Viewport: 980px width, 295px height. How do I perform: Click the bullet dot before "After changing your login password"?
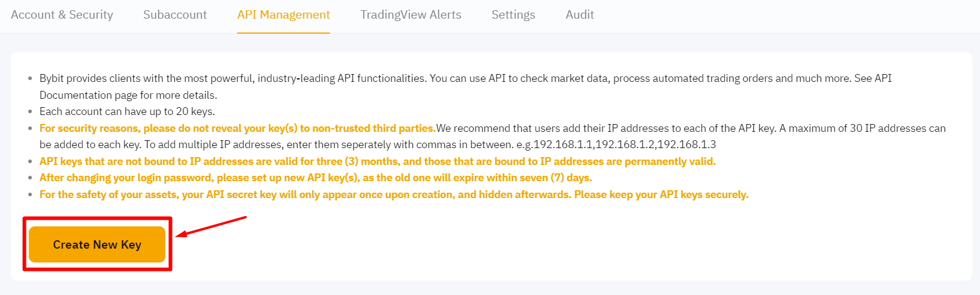(x=31, y=178)
